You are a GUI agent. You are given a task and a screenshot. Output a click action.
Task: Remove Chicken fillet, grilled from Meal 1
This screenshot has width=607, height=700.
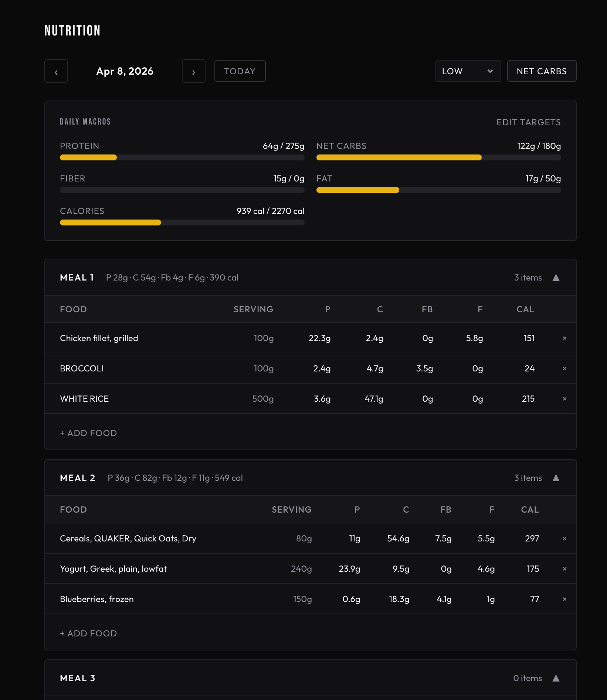tap(564, 338)
